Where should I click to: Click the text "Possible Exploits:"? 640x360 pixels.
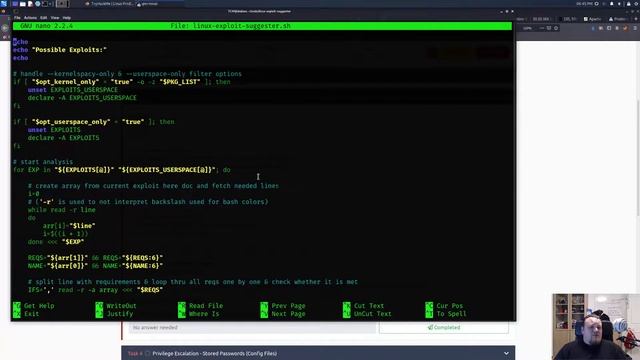pyautogui.click(x=69, y=50)
